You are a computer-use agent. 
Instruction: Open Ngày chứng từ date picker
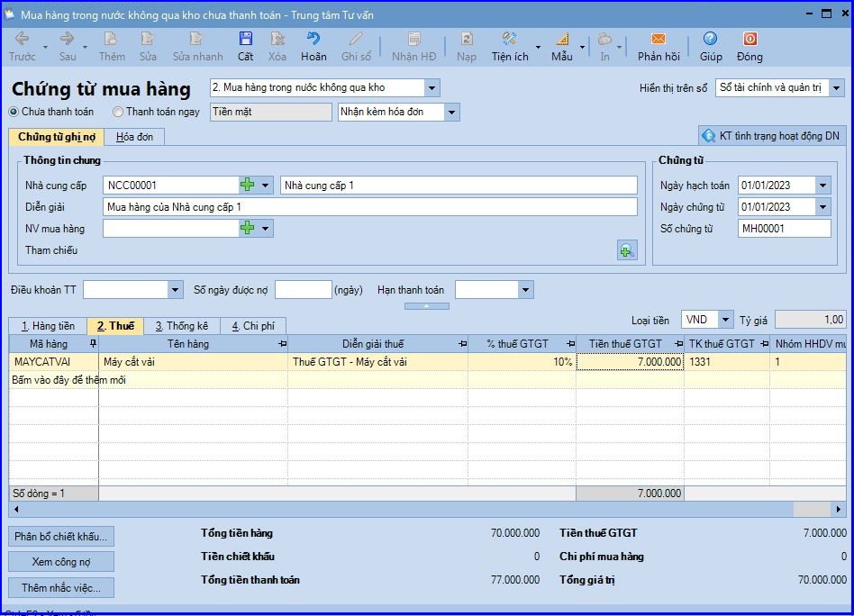point(823,207)
